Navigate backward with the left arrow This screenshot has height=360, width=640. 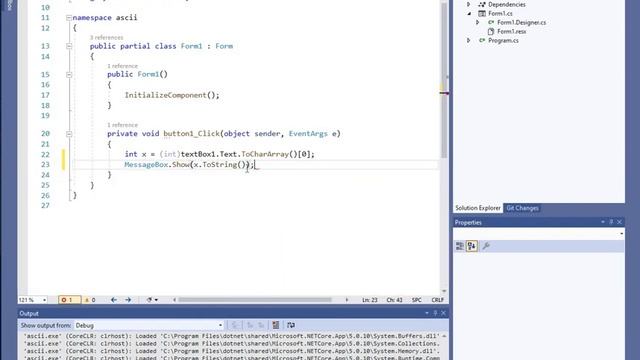tap(114, 300)
